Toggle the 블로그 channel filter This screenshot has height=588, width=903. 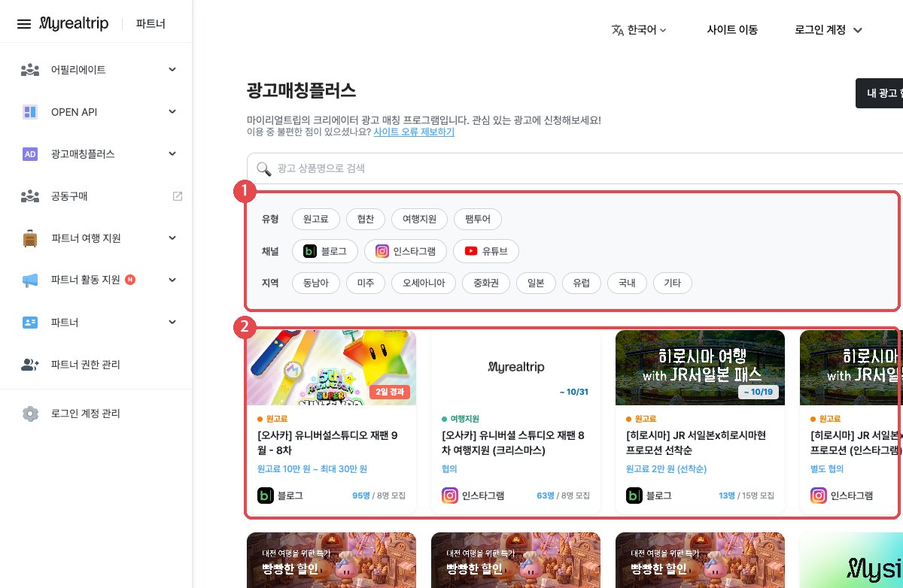pos(324,251)
